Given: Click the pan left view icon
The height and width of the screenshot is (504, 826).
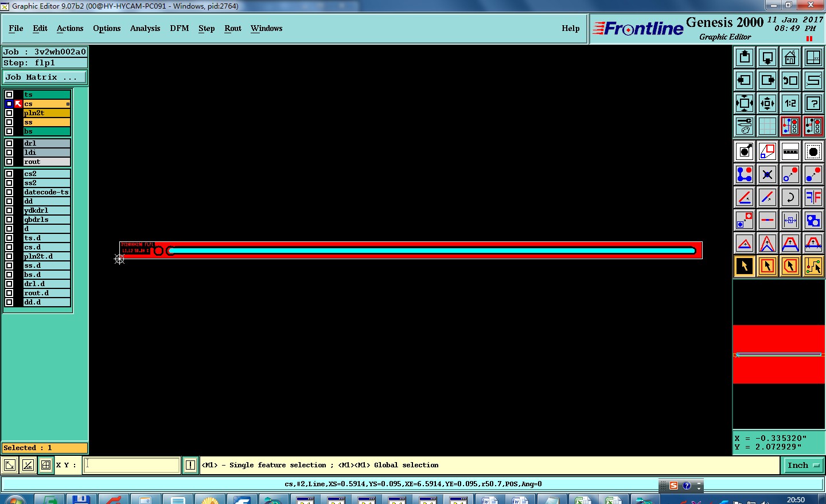Looking at the screenshot, I should coord(745,80).
